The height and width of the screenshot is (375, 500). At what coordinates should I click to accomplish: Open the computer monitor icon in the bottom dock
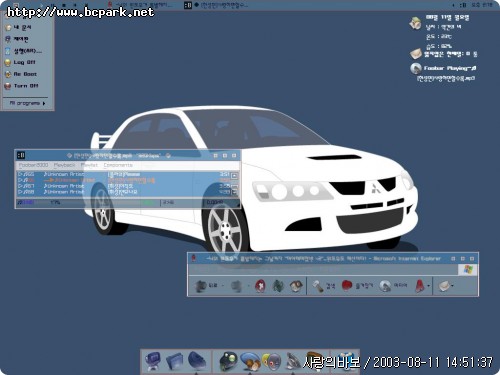pos(152,361)
